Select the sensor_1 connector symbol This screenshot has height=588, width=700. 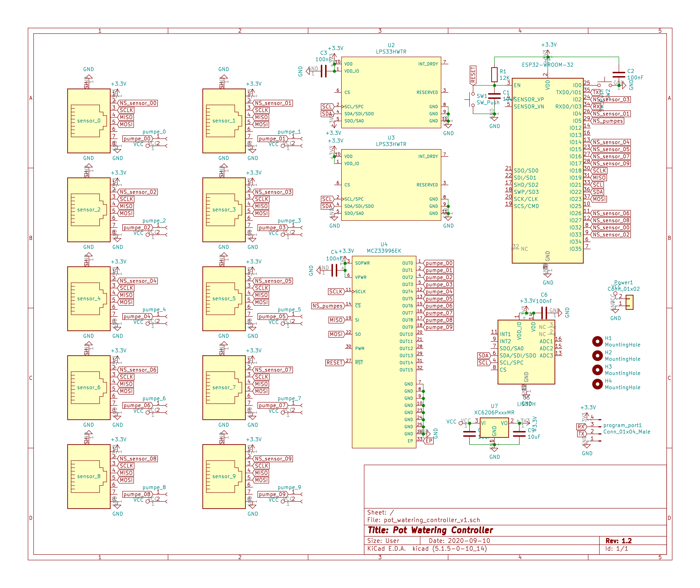(224, 121)
